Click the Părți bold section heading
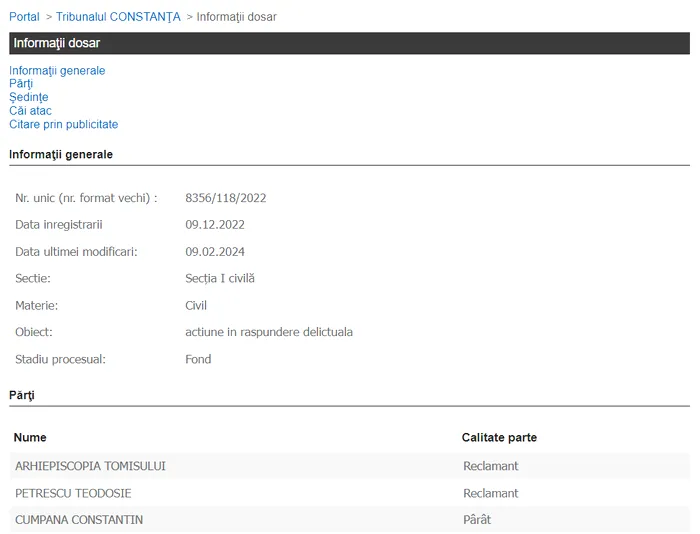 coord(21,396)
